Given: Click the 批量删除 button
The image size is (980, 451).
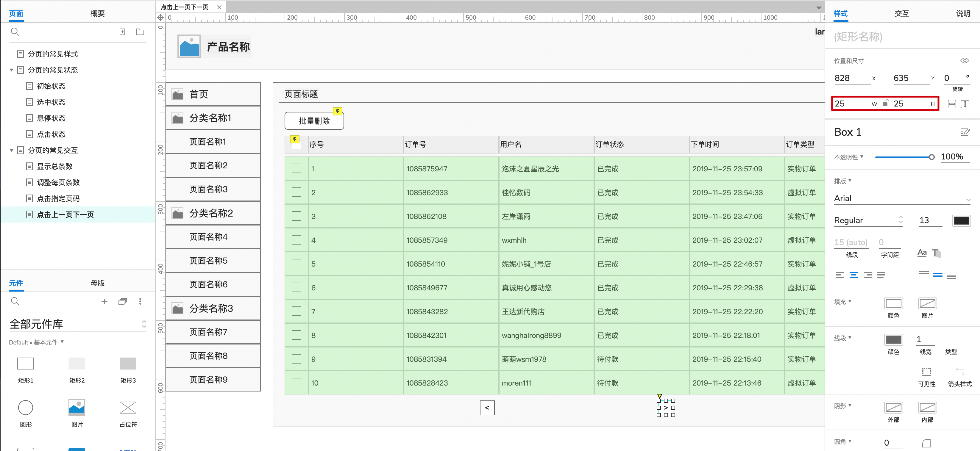Looking at the screenshot, I should point(314,121).
